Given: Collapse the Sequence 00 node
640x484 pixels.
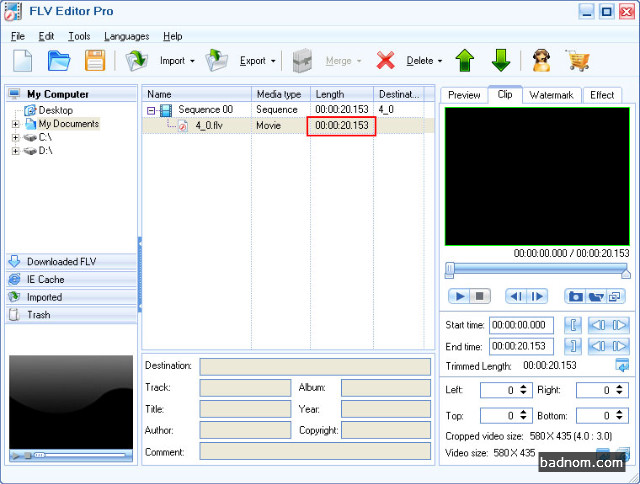Looking at the screenshot, I should click(x=151, y=110).
